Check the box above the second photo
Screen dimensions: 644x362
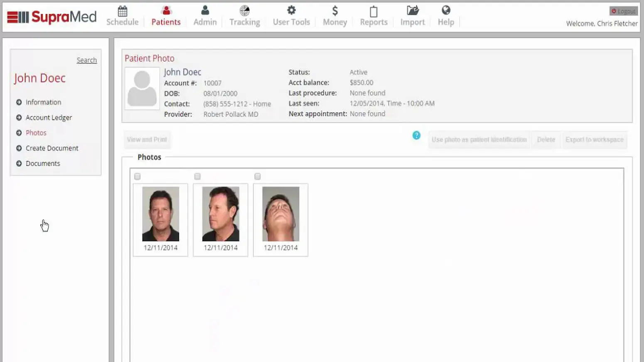click(x=197, y=176)
